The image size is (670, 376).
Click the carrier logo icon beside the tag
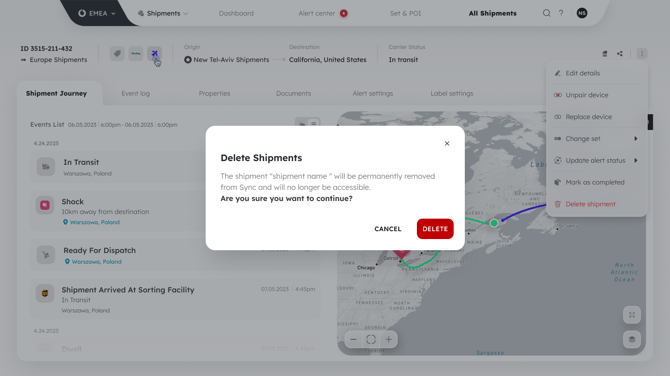click(136, 53)
